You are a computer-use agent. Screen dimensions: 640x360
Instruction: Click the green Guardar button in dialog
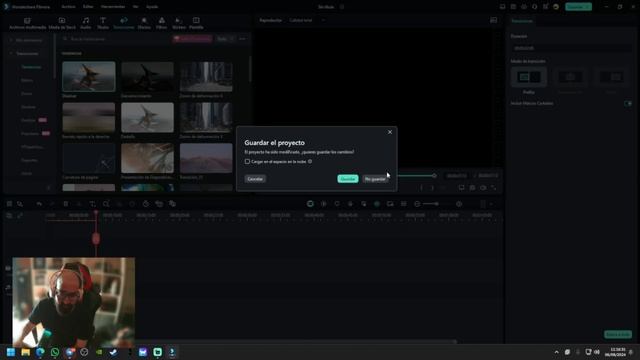[348, 179]
